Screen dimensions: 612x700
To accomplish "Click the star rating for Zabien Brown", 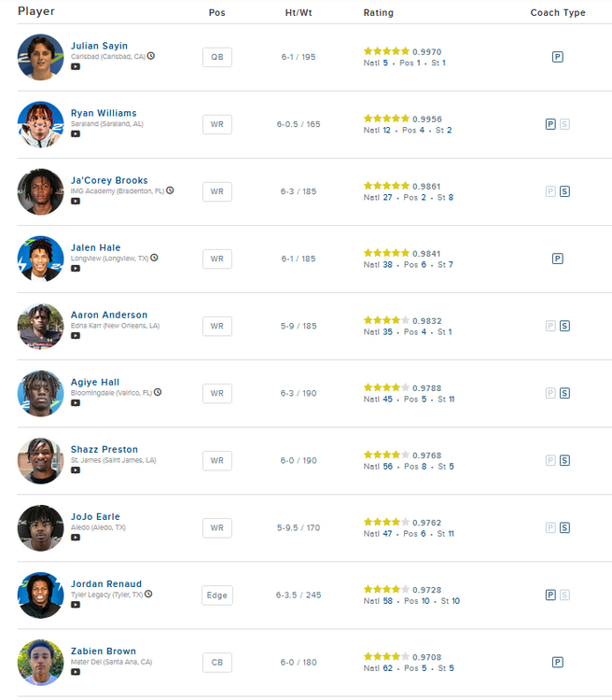I will point(386,656).
